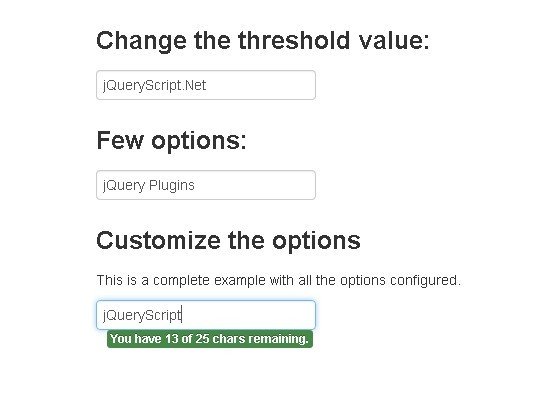Click the word "configured" in the description
Viewport: 547px width, 396px height.
click(425, 281)
